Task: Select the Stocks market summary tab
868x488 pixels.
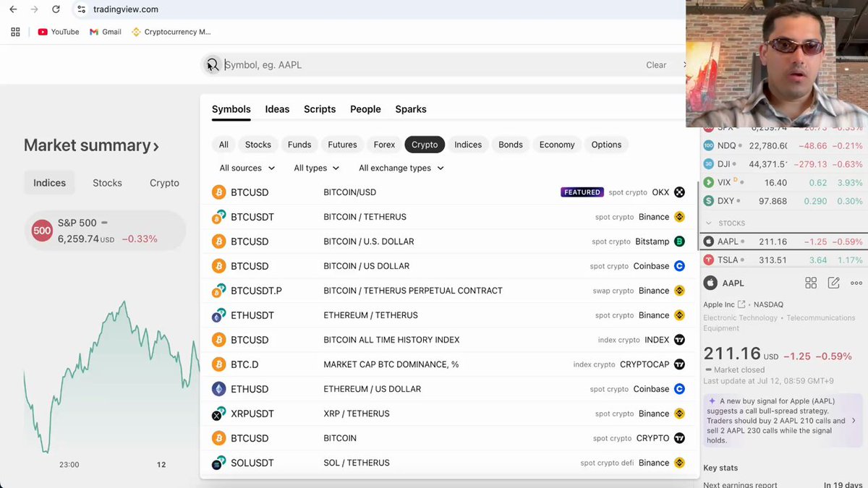Action: (107, 183)
